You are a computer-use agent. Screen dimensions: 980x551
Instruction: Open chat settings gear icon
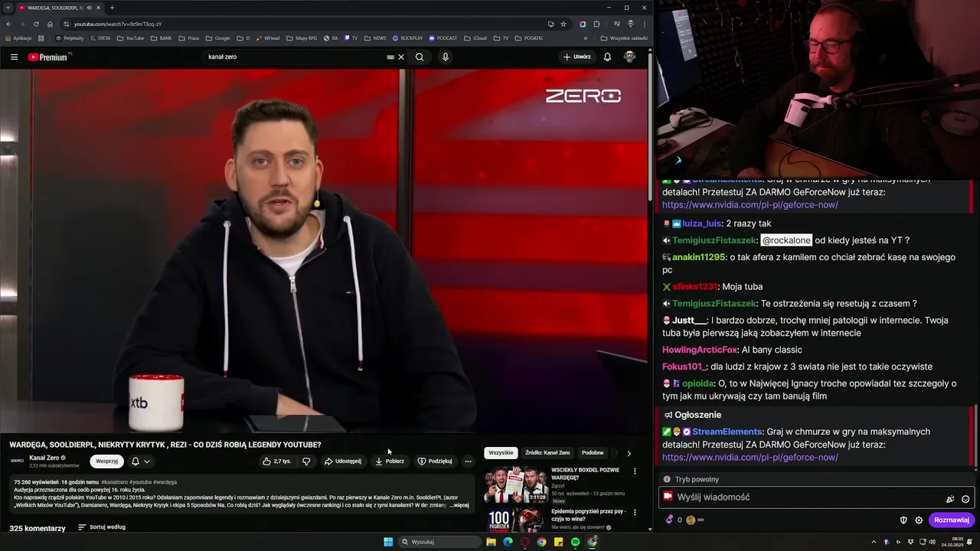[x=919, y=520]
